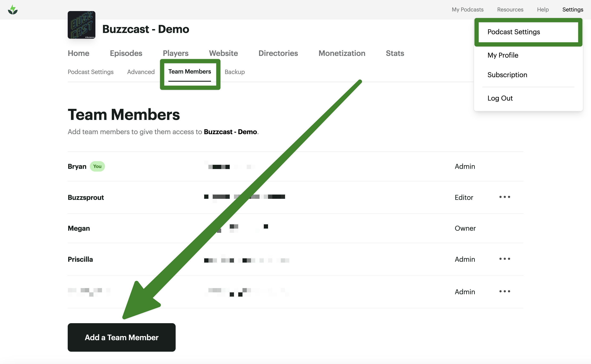This screenshot has height=364, width=591.
Task: Open the Settings dropdown menu
Action: 573,10
